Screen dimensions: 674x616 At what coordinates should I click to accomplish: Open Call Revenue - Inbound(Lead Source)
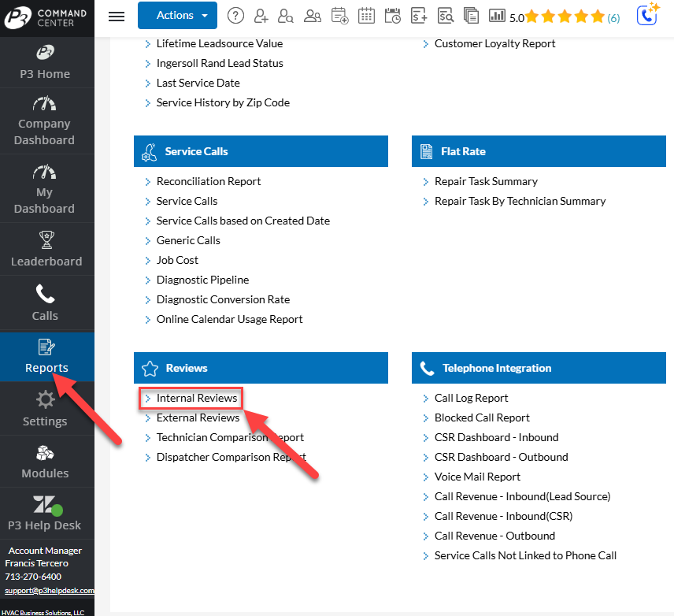click(x=522, y=497)
